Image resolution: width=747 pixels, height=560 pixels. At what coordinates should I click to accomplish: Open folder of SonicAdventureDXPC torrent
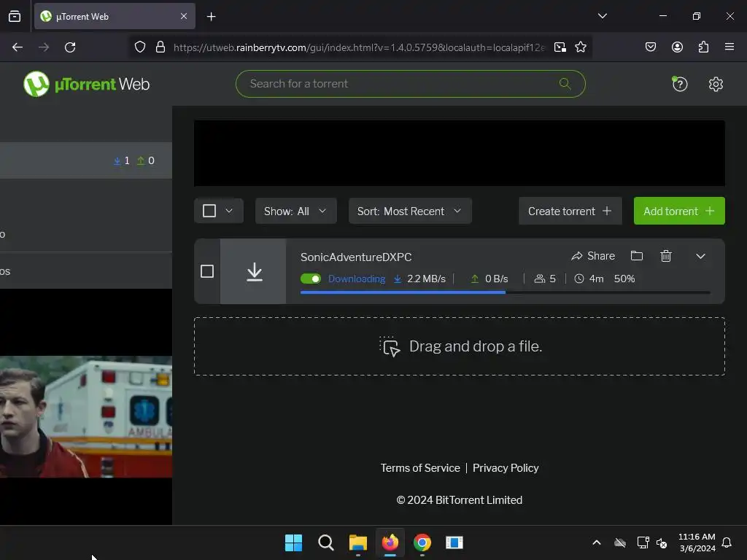[636, 256]
